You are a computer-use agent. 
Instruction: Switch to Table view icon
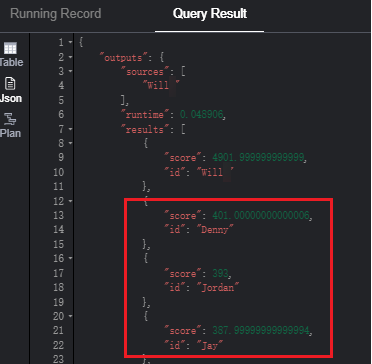[x=10, y=49]
